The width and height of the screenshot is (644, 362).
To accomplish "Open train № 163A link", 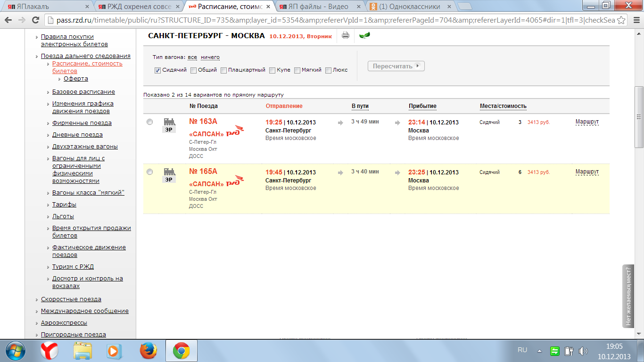I will (x=203, y=122).
